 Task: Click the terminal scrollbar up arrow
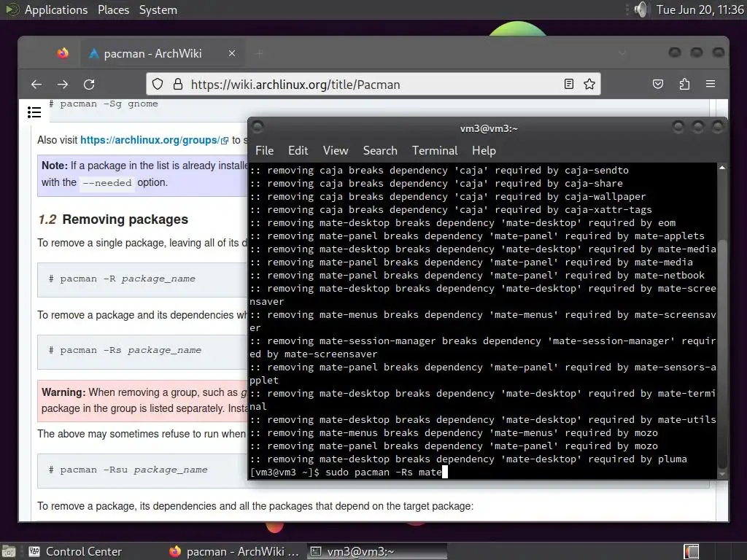click(x=722, y=168)
